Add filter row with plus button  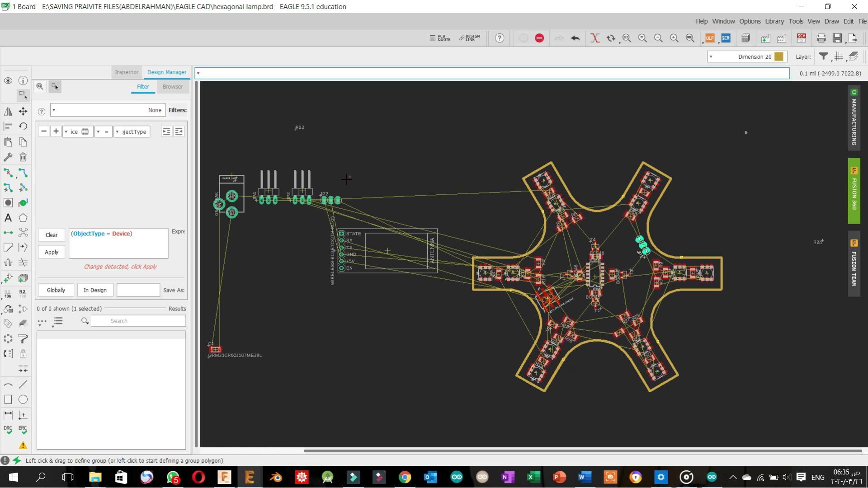pos(56,131)
